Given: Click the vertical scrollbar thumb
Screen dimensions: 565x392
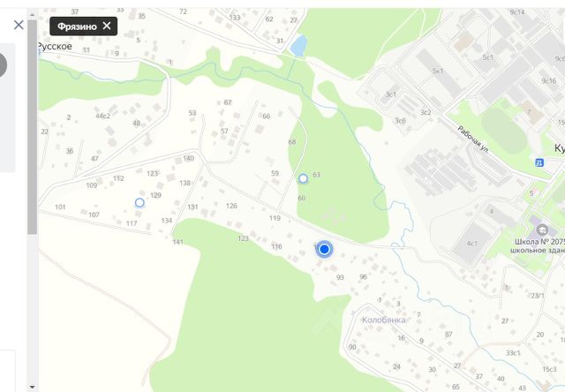Looking at the screenshot, I should 32,127.
